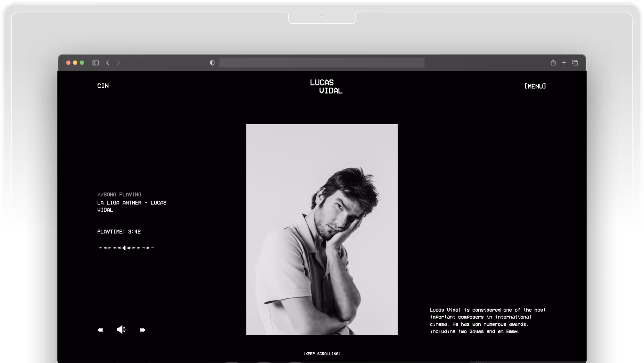Skip to previous track with rewind
The image size is (644, 363).
point(100,330)
